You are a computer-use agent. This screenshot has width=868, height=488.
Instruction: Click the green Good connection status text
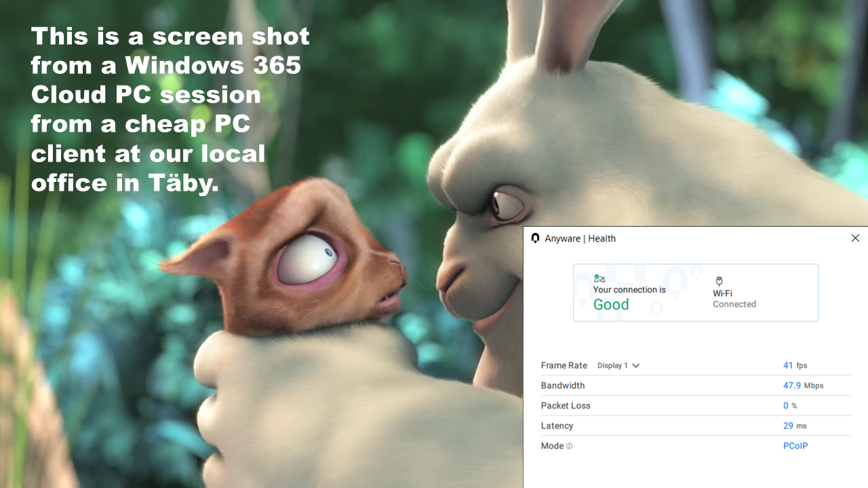(x=611, y=305)
